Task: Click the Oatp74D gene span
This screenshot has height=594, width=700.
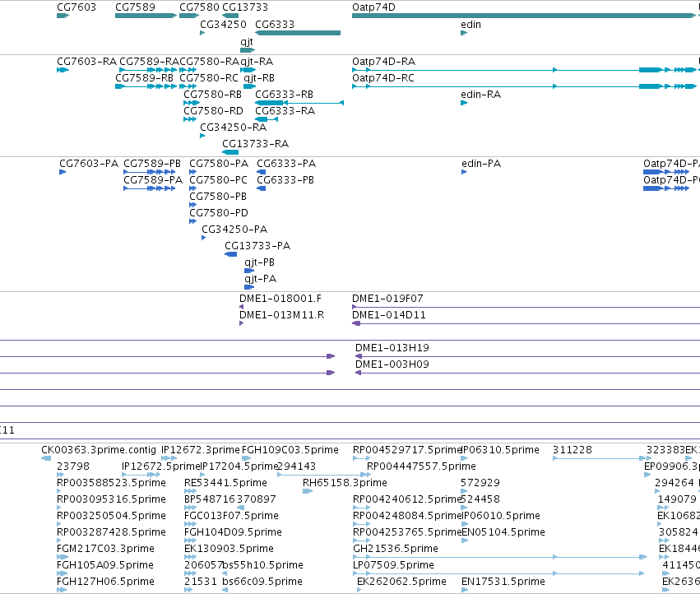Action: tap(524, 16)
